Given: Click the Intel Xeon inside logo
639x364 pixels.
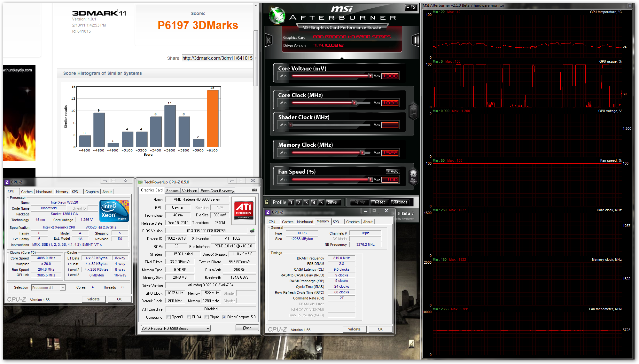Looking at the screenshot, I should 114,211.
